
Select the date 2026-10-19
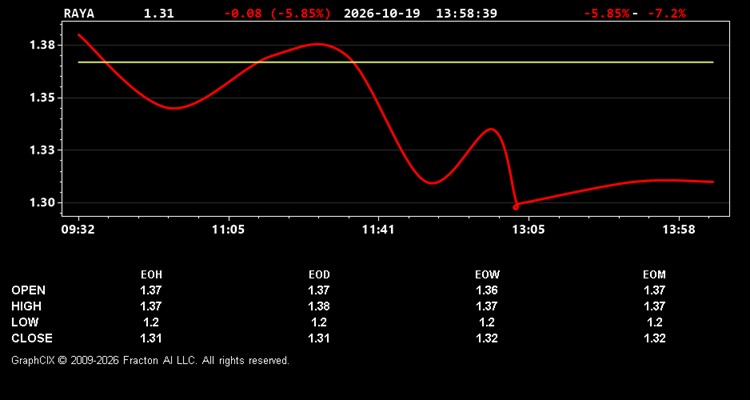click(382, 13)
